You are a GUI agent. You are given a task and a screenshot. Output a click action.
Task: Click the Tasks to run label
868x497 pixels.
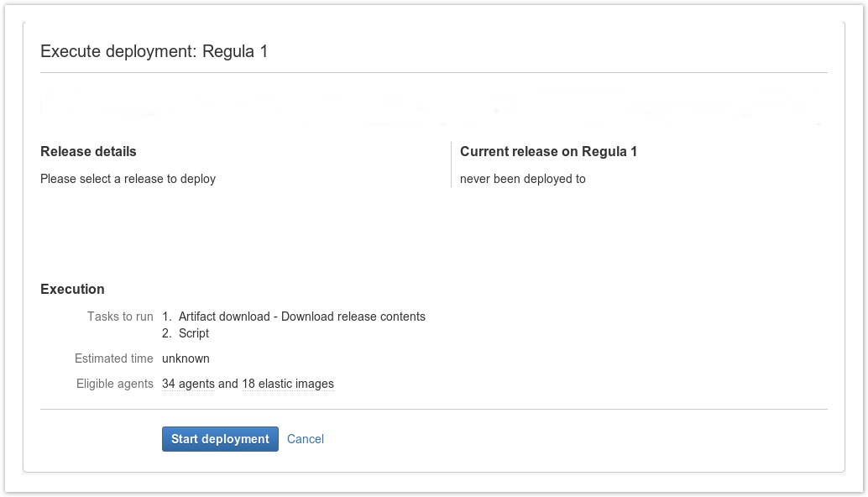click(120, 317)
